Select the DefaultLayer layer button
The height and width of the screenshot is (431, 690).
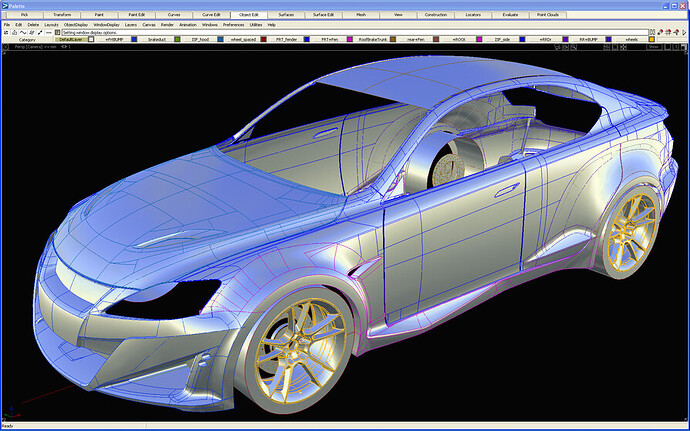[x=71, y=40]
